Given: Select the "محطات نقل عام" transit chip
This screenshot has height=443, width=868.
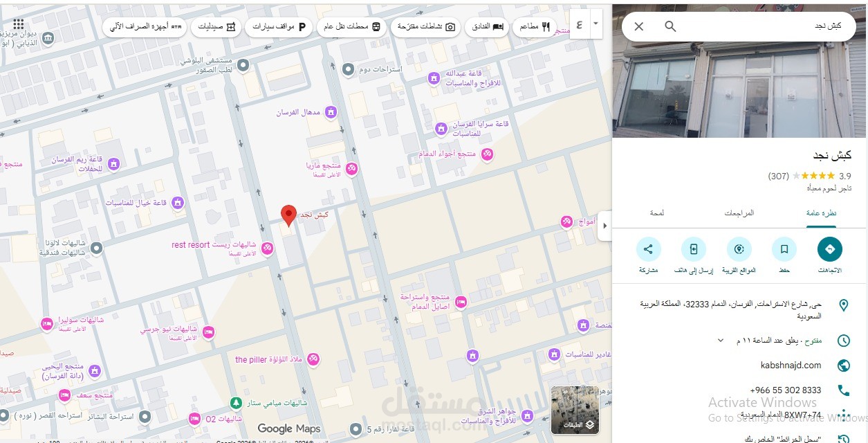Looking at the screenshot, I should [x=353, y=26].
